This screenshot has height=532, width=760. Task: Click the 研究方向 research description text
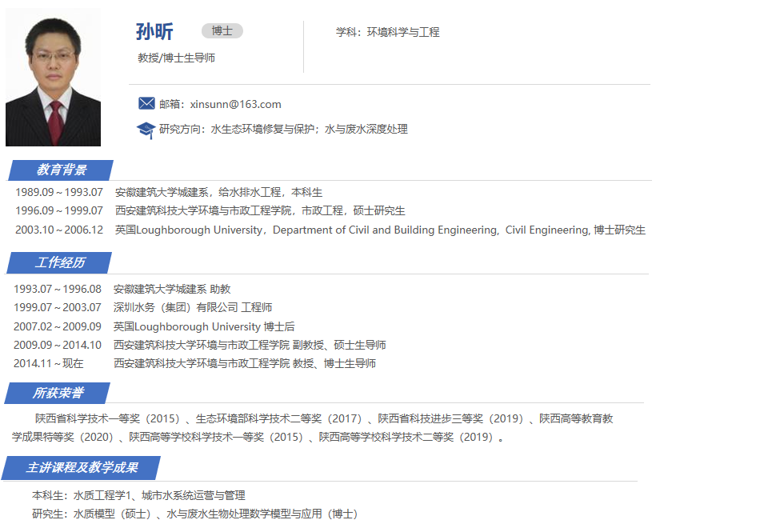coord(283,129)
